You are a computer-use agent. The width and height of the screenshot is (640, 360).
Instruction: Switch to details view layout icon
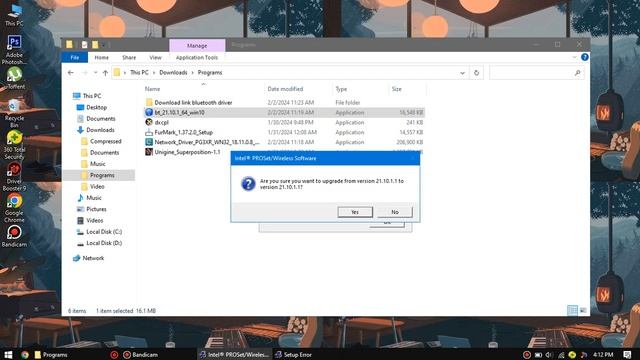click(573, 311)
